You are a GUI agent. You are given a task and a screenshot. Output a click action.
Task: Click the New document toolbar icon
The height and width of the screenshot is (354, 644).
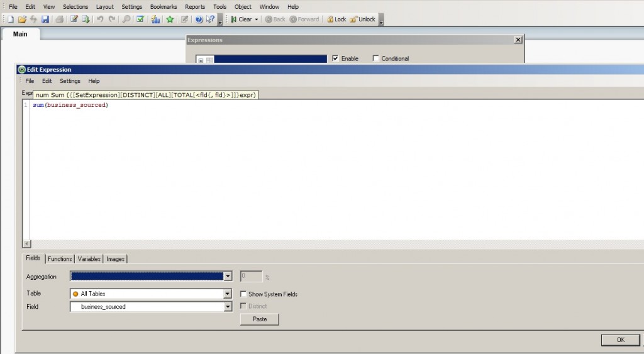[x=11, y=19]
